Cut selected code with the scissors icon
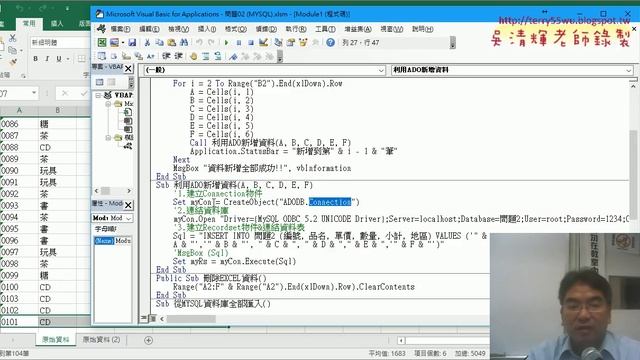Image resolution: width=640 pixels, height=360 pixels. pyautogui.click(x=147, y=42)
